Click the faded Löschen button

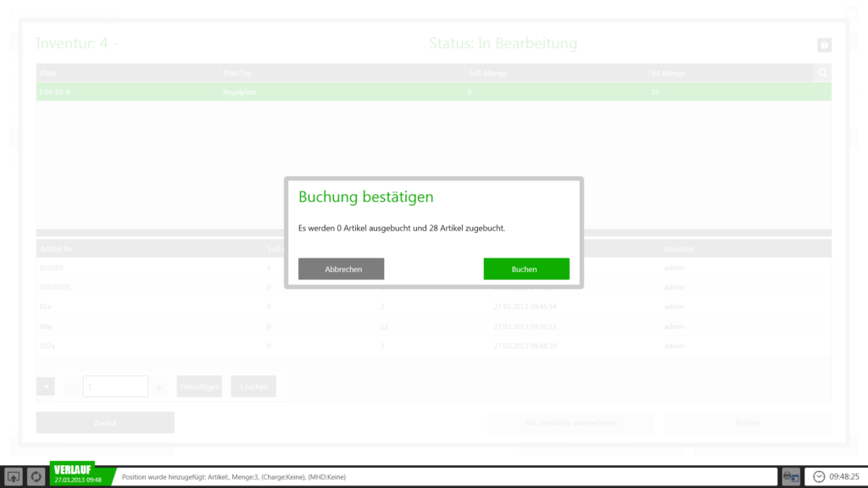pyautogui.click(x=253, y=387)
